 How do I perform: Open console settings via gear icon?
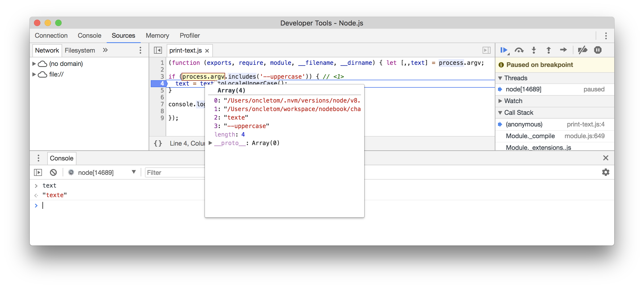(x=606, y=172)
